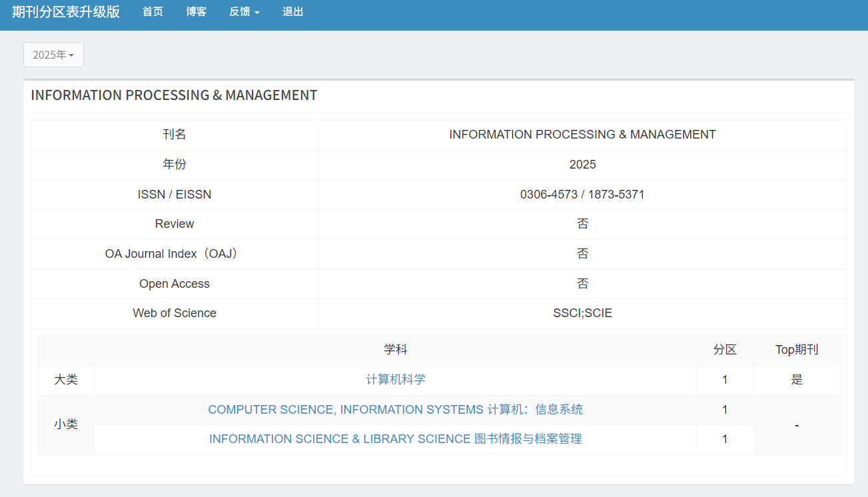Go to the 首页 home page
868x497 pixels.
(x=153, y=12)
